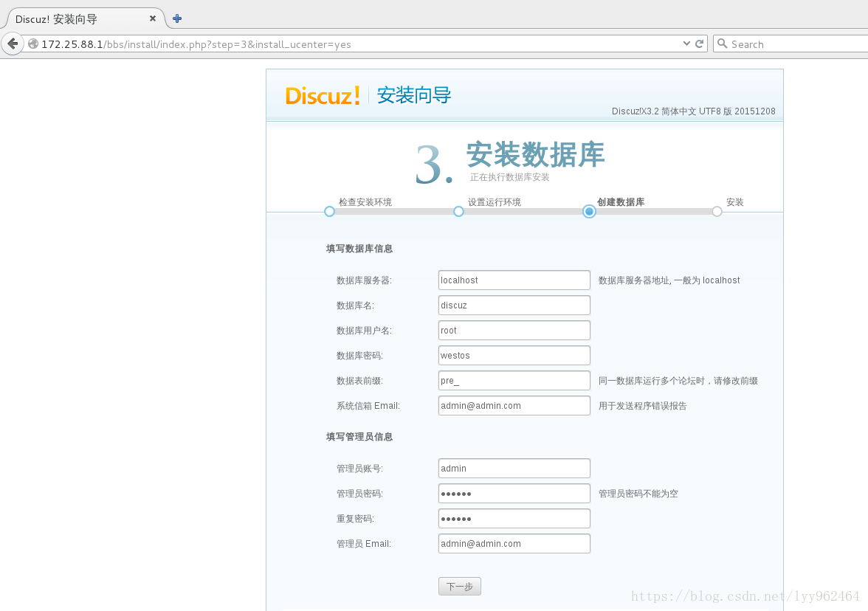Click the 数据表前缀: label
868x611 pixels.
(360, 381)
